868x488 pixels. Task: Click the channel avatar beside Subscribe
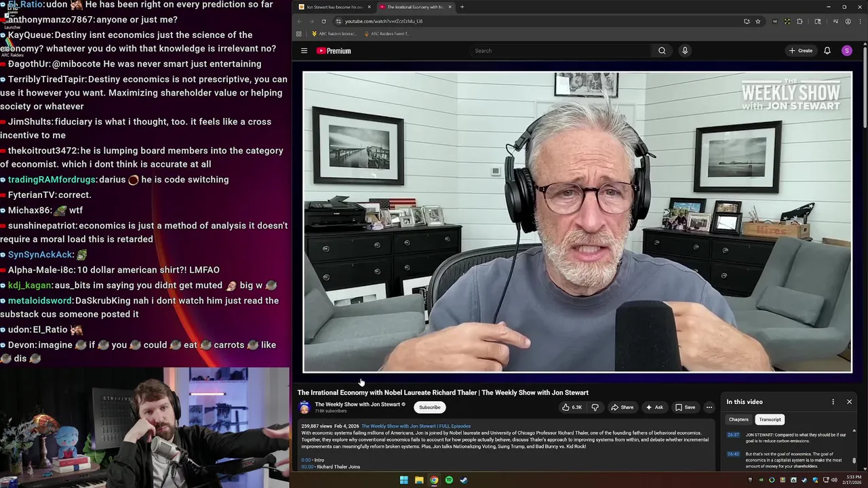[304, 407]
